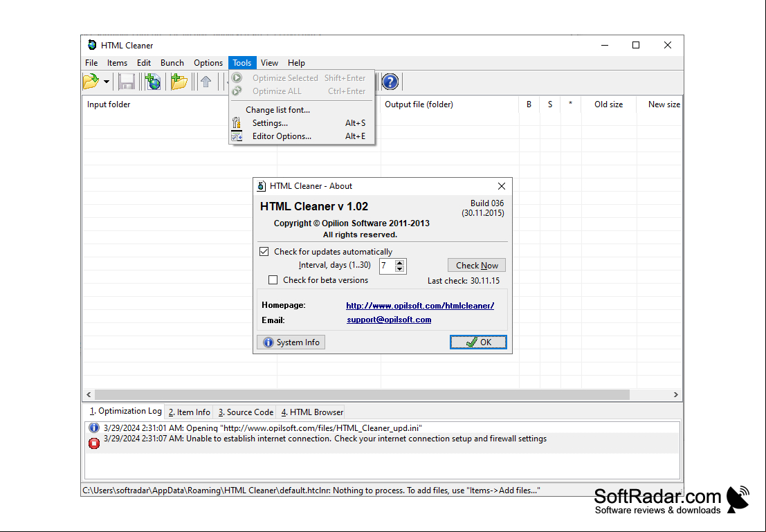
Task: Click the red error icon in Optimization Log
Action: 94,443
